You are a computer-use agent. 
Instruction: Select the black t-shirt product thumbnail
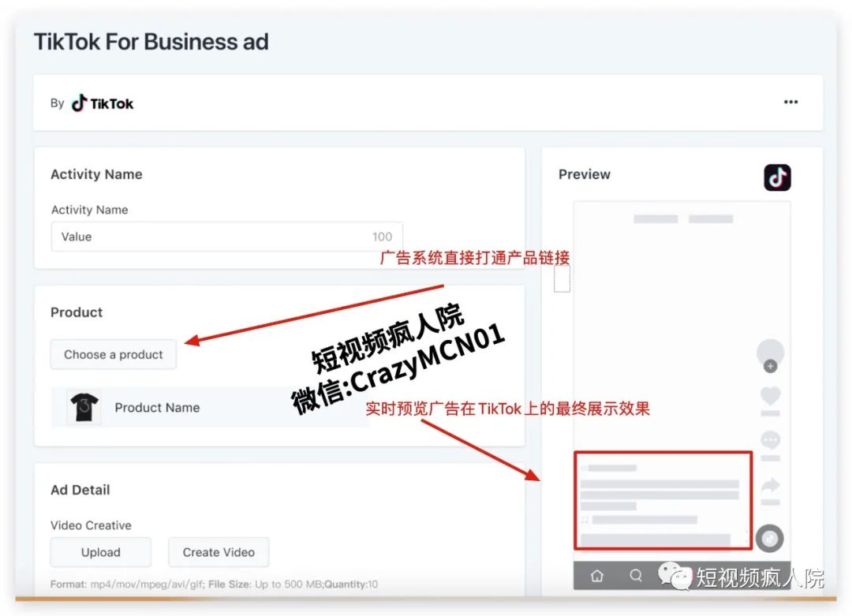coord(84,408)
